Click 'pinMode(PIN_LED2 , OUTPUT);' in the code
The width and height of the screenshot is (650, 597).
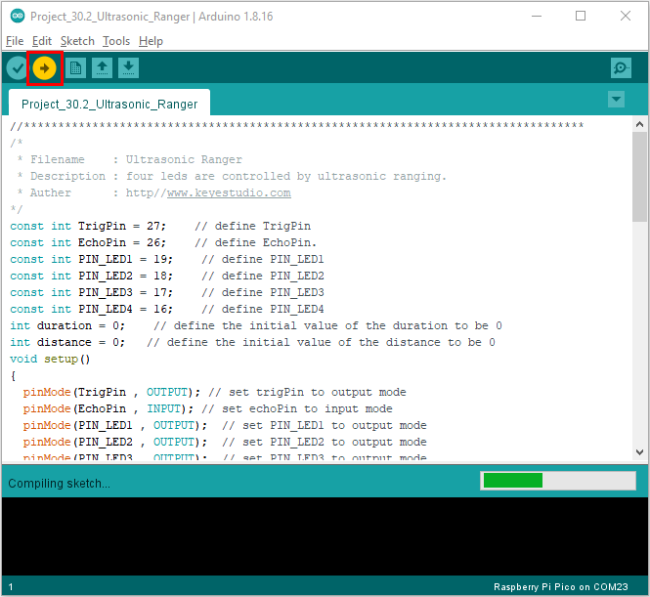coord(115,442)
